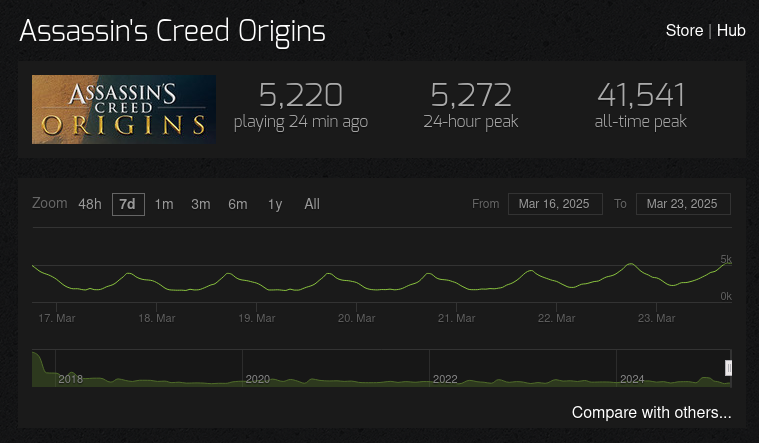Viewport: 759px width, 443px height.
Task: Select the All zoom range
Action: [x=312, y=204]
